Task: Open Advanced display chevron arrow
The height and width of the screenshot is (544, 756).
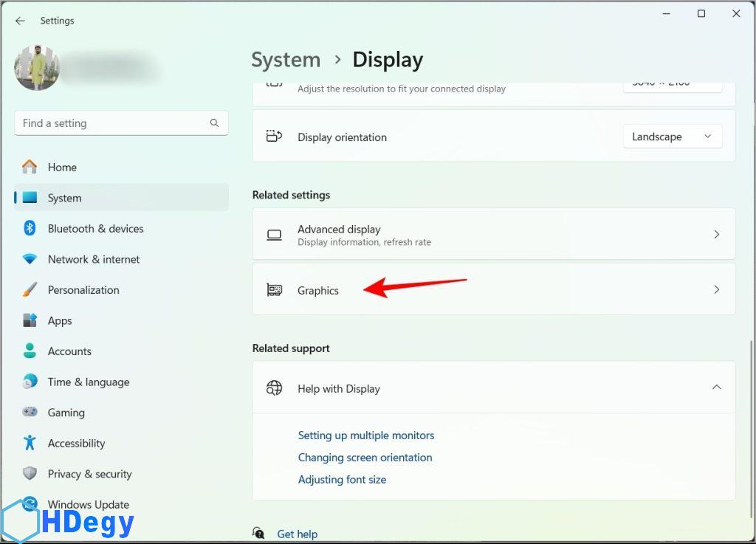Action: point(715,235)
